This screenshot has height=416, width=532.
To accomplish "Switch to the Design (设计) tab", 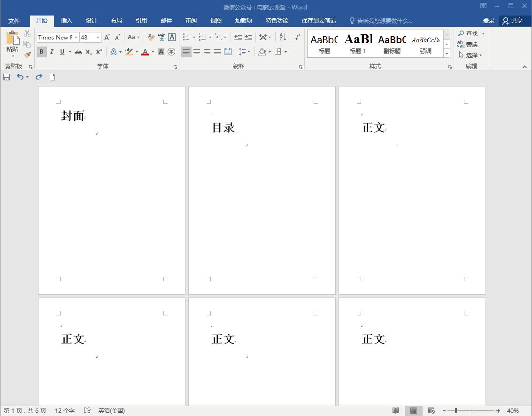I will click(x=91, y=21).
